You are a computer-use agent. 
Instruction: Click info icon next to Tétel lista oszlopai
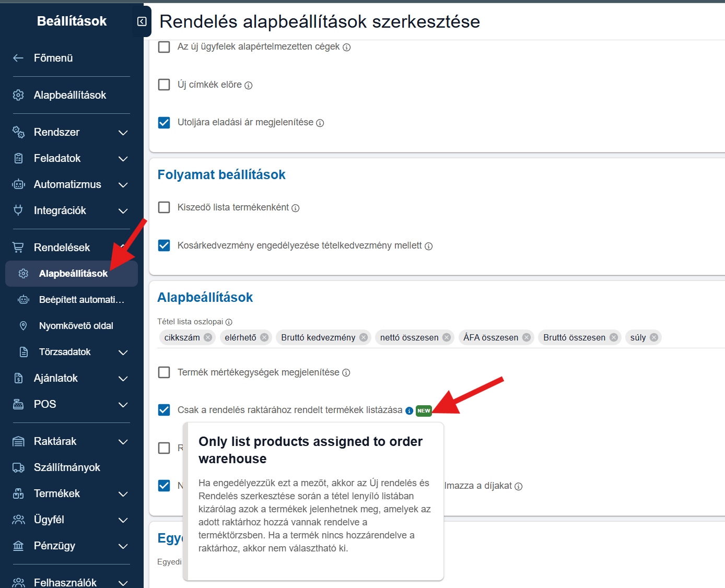click(x=229, y=322)
